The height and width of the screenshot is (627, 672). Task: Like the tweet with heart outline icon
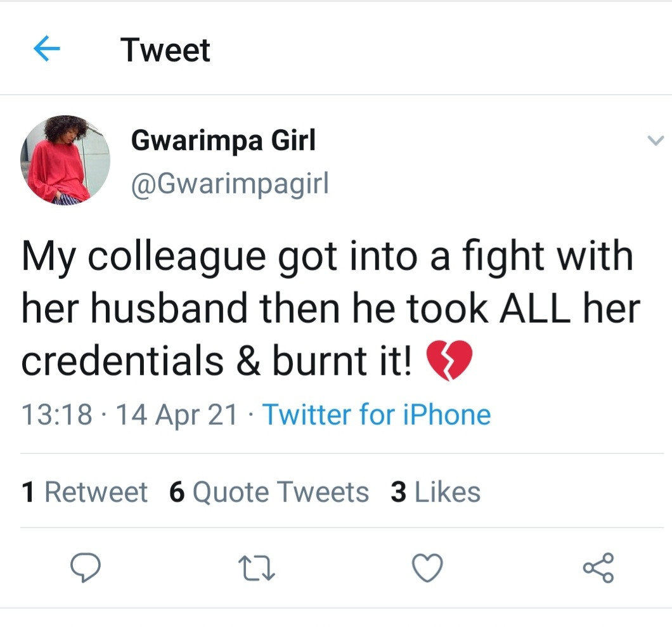pyautogui.click(x=427, y=567)
